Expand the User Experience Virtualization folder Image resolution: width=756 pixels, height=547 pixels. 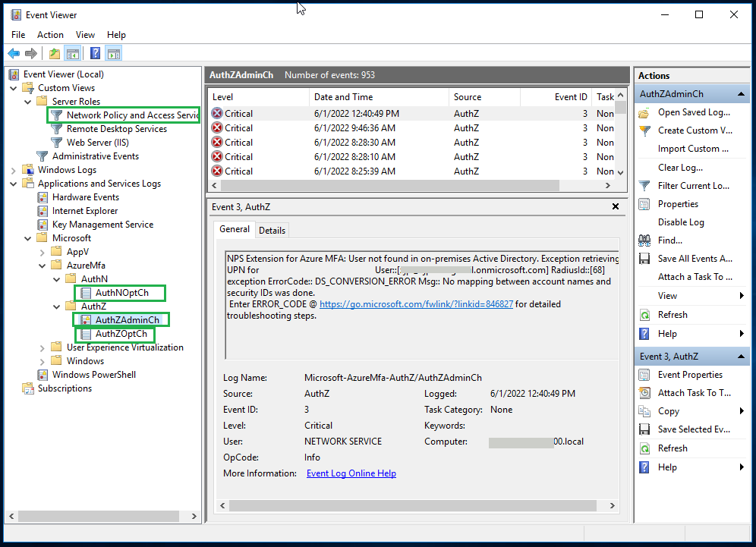point(42,347)
